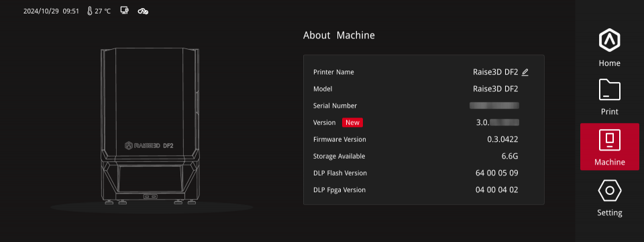Open the Print folder icon
The width and height of the screenshot is (644, 242).
pos(610,89)
